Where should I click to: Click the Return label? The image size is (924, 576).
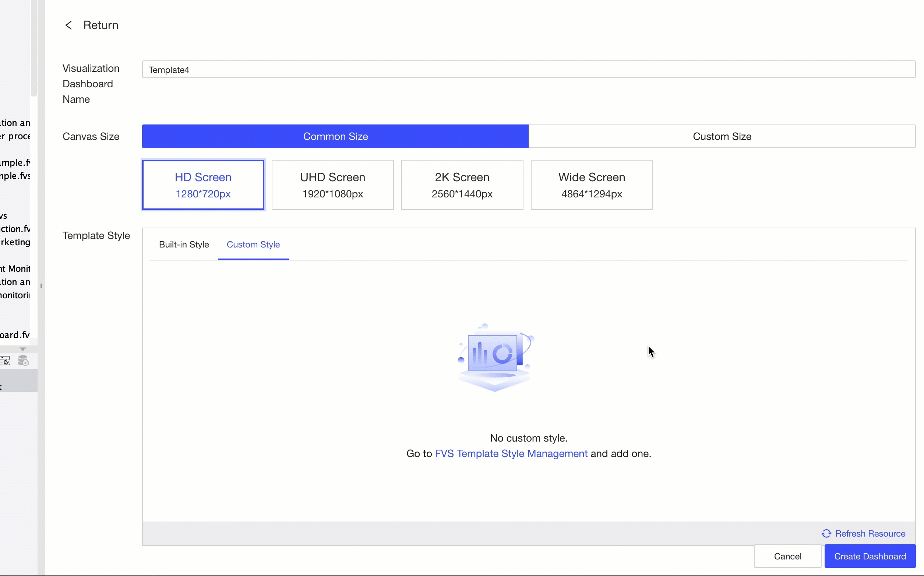[100, 25]
